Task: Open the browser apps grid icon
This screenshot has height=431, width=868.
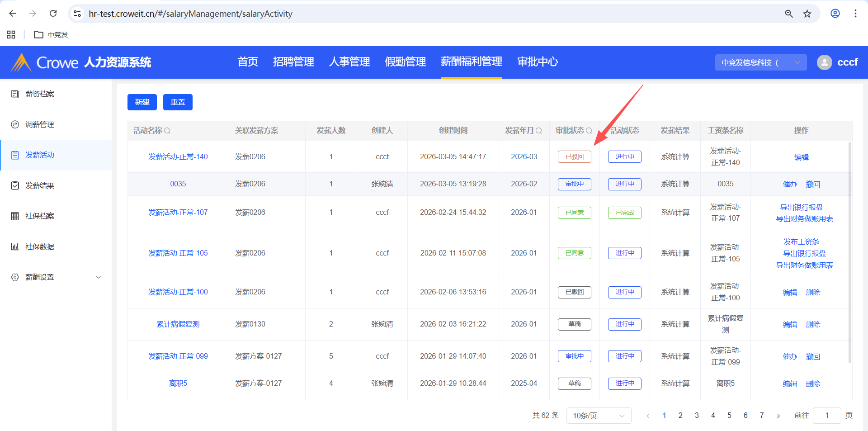Action: (x=11, y=35)
